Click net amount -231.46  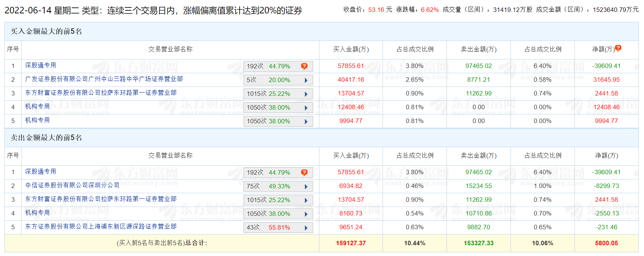pyautogui.click(x=606, y=227)
